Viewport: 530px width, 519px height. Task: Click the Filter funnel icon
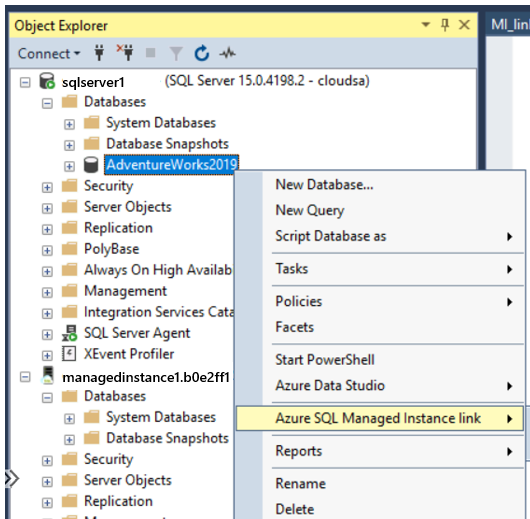[176, 53]
